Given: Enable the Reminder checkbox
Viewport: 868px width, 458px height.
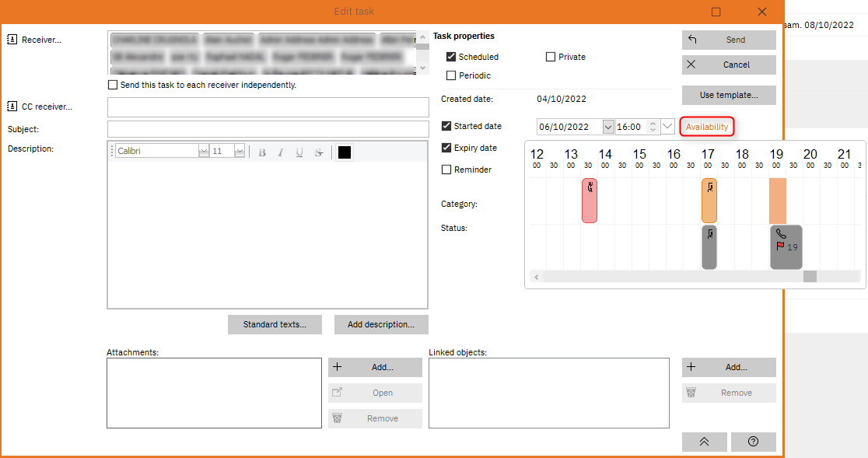Looking at the screenshot, I should [x=446, y=170].
